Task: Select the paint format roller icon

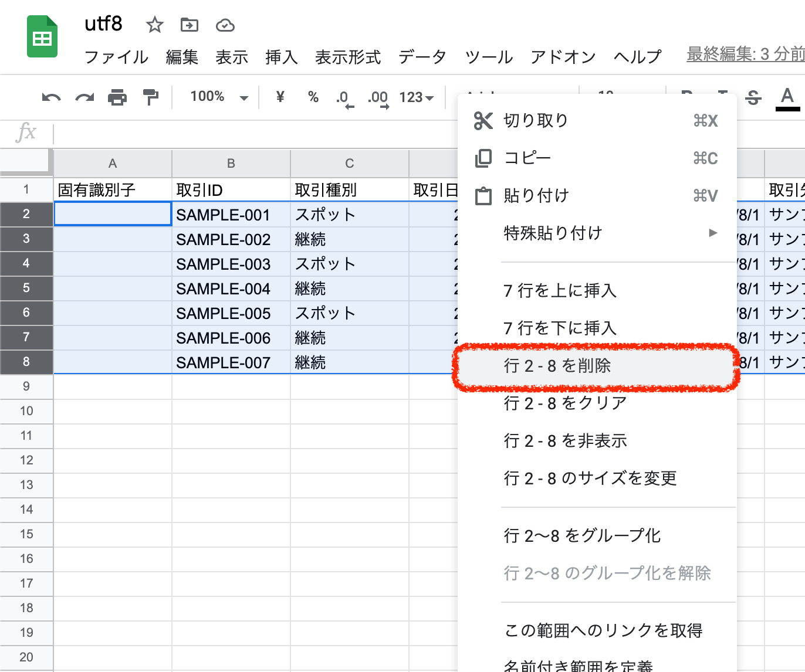Action: point(151,97)
